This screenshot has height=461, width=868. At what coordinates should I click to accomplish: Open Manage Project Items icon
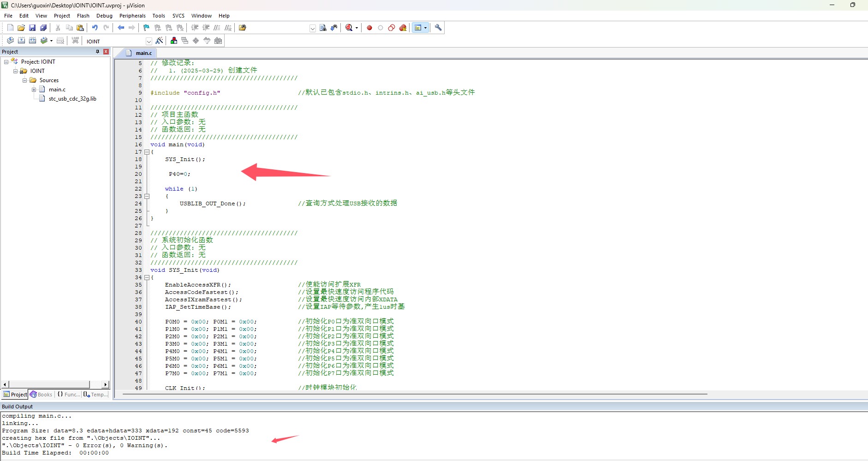(174, 41)
